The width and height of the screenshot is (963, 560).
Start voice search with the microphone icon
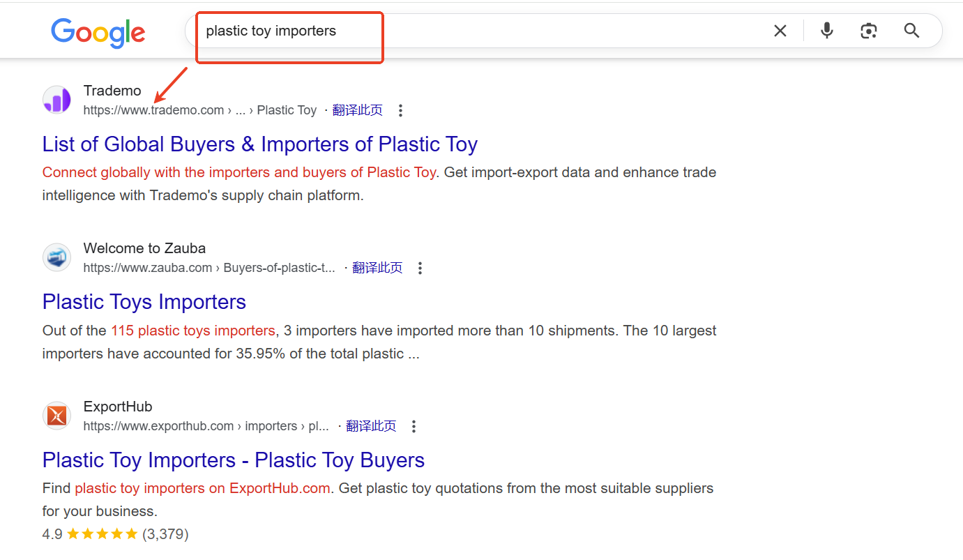[x=827, y=31]
